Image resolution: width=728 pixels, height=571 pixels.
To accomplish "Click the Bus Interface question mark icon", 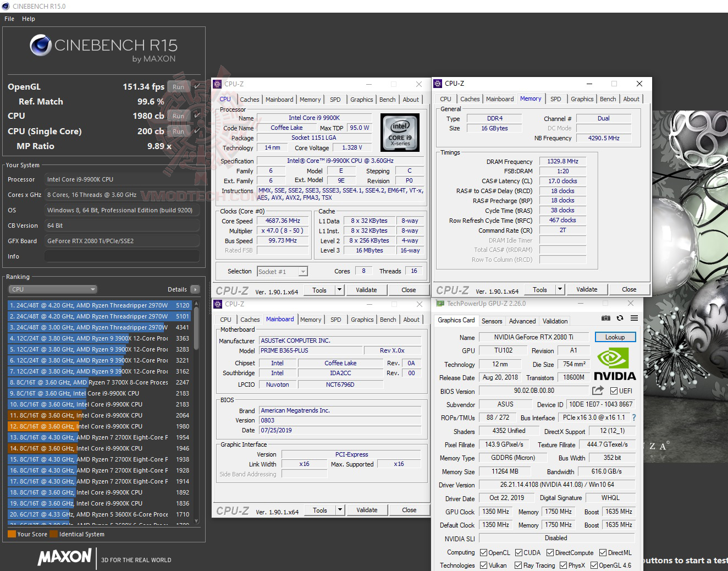I will 633,418.
